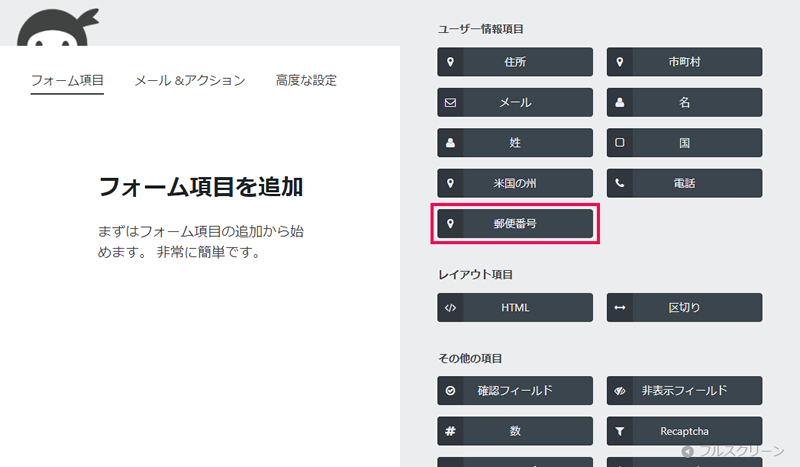800x467 pixels.
Task: Add the 電話 field
Action: pyautogui.click(x=684, y=183)
